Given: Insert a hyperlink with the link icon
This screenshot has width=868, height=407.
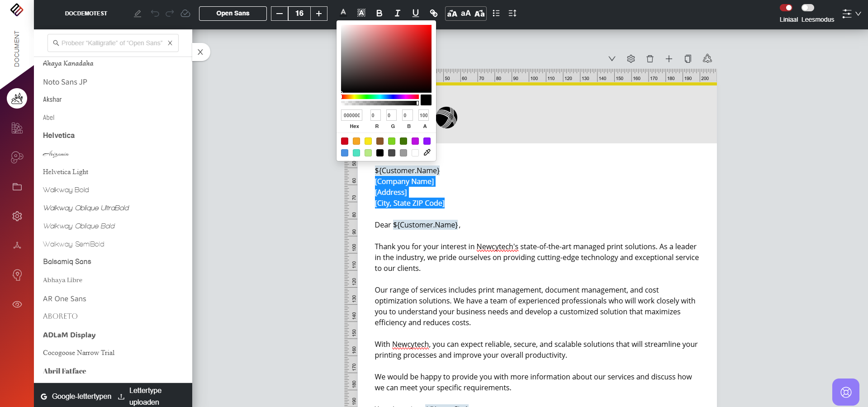Looking at the screenshot, I should (x=433, y=14).
